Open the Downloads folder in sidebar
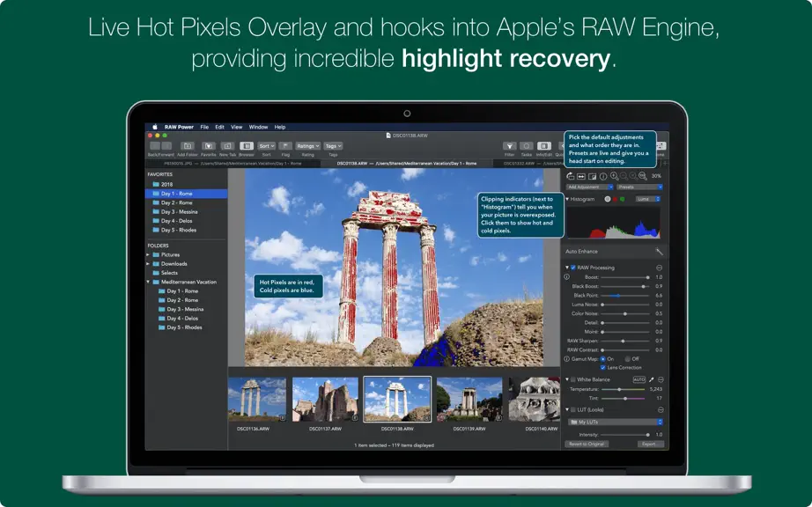The height and width of the screenshot is (507, 812). tap(173, 264)
